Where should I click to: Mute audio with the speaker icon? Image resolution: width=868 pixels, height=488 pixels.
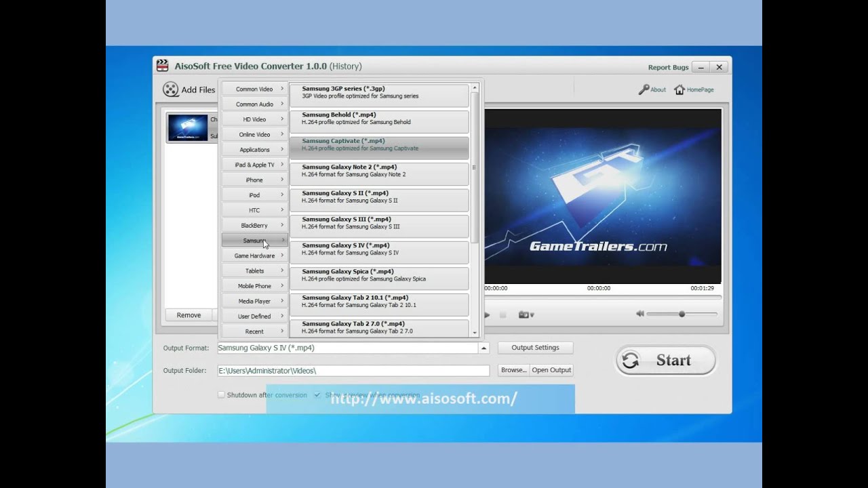tap(639, 314)
